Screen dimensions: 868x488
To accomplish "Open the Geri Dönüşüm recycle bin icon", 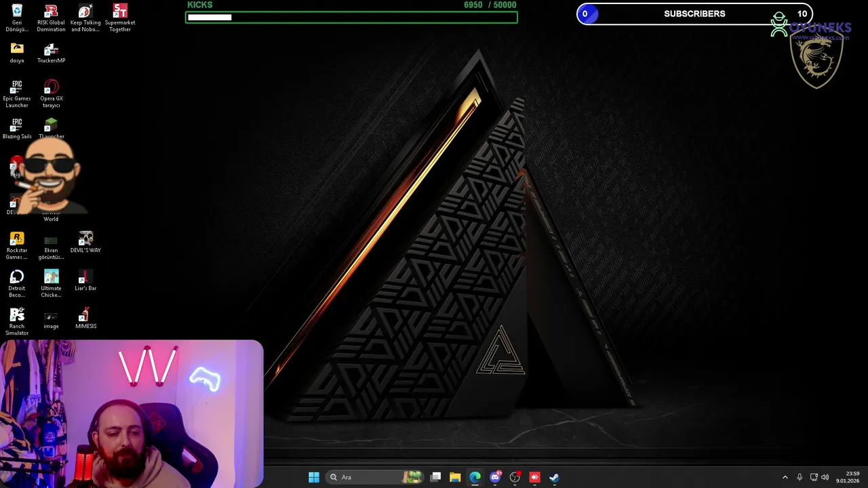I will pos(17,18).
